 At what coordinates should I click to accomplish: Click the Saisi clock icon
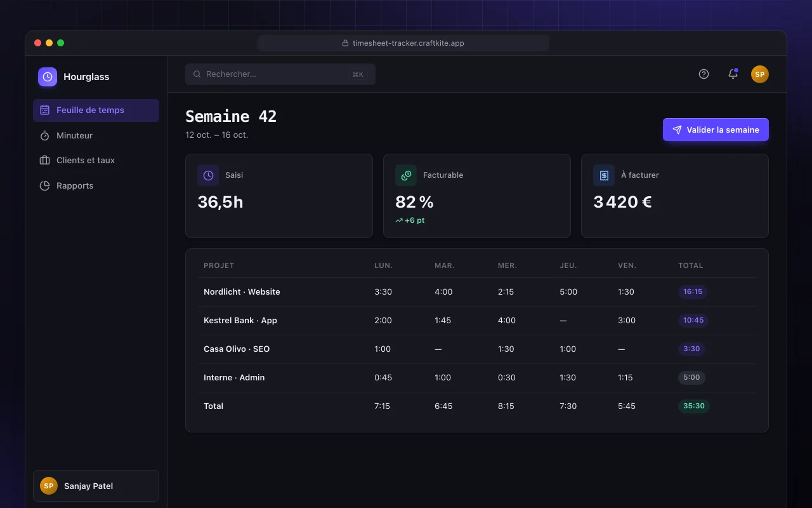point(208,175)
